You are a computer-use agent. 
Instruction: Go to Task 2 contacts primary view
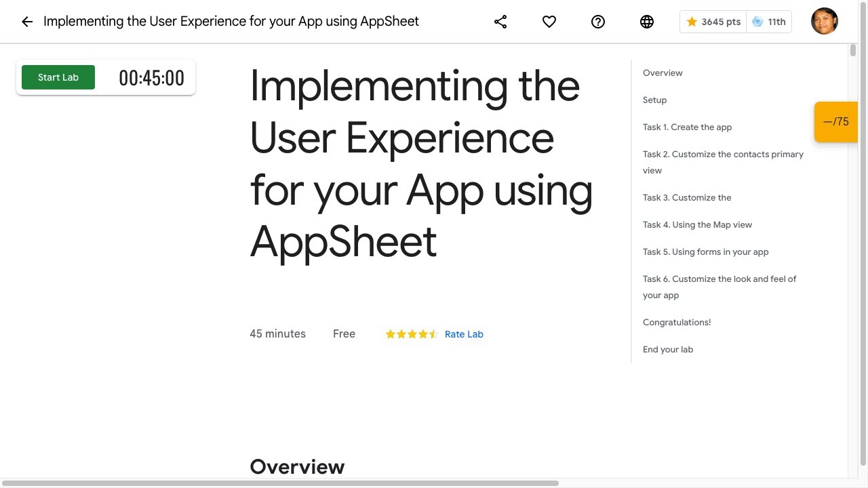pos(723,162)
